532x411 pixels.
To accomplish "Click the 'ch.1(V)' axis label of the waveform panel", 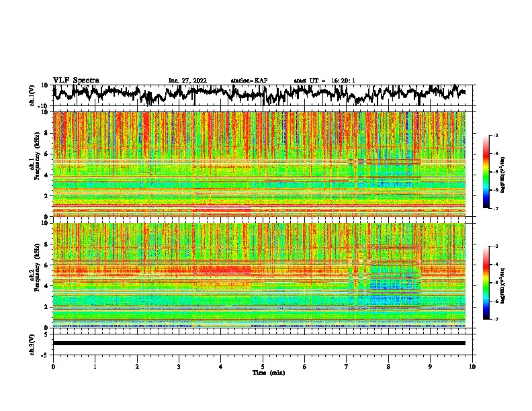I will [32, 95].
